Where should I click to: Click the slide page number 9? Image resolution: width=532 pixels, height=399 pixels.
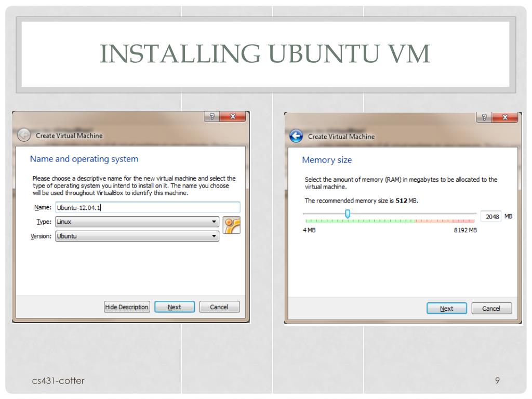pos(497,381)
